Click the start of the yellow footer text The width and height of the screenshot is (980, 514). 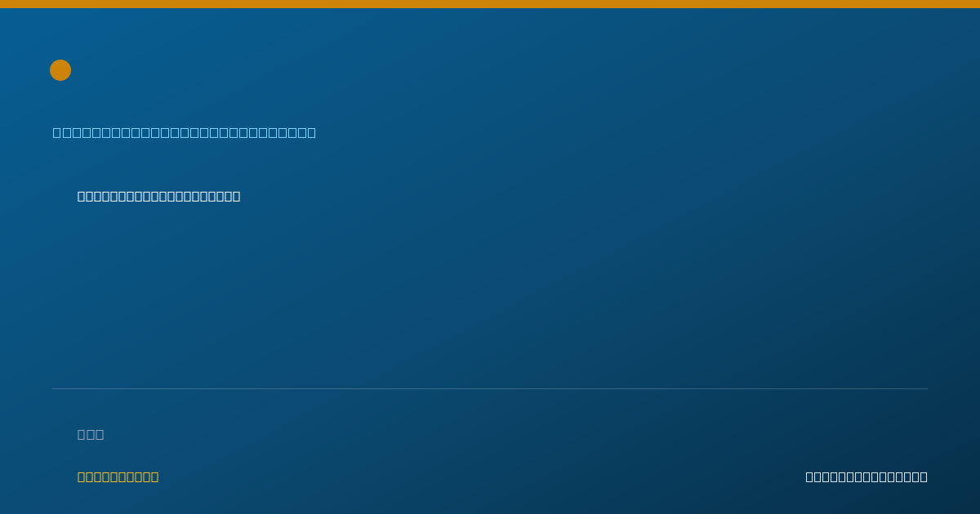point(82,477)
